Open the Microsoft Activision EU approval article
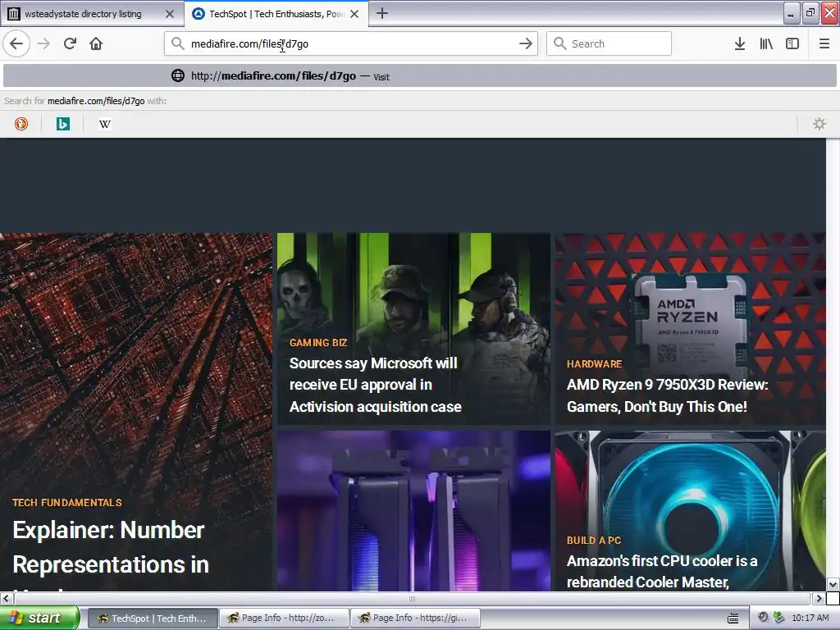The width and height of the screenshot is (840, 630). [x=375, y=385]
